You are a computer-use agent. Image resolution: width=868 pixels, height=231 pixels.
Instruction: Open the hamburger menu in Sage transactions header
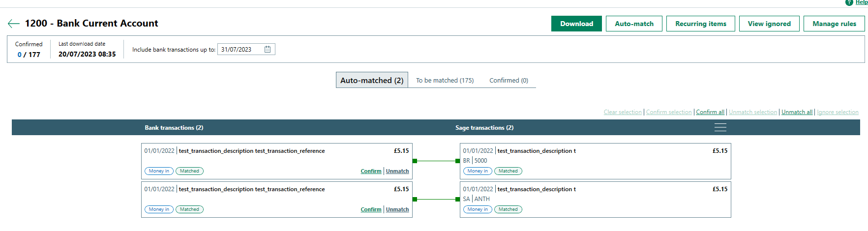(720, 128)
